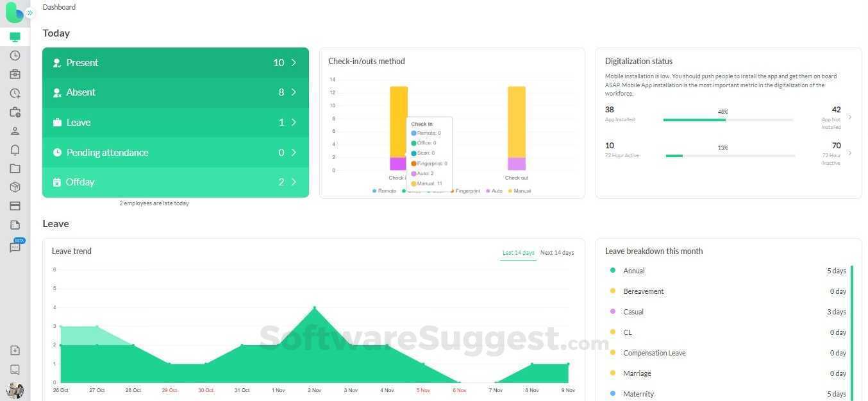Expand the Offday row chevron
This screenshot has height=401, width=868.
(294, 182)
